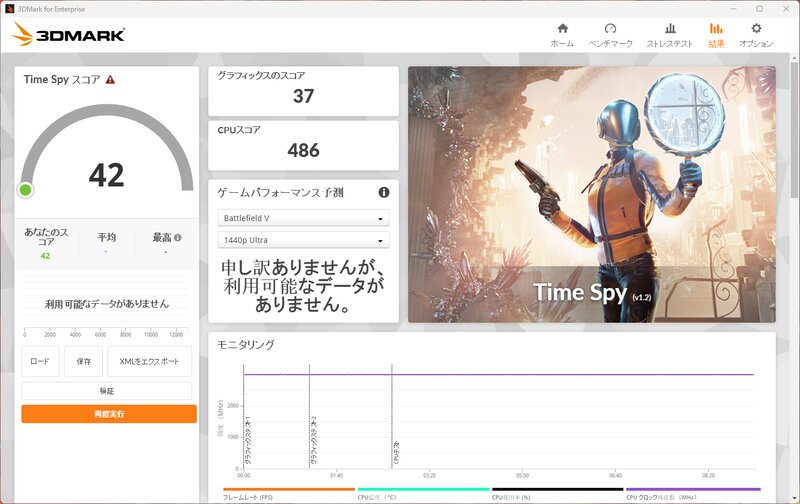This screenshot has width=800, height=504.
Task: Click the 3DMark logo
Action: point(68,35)
